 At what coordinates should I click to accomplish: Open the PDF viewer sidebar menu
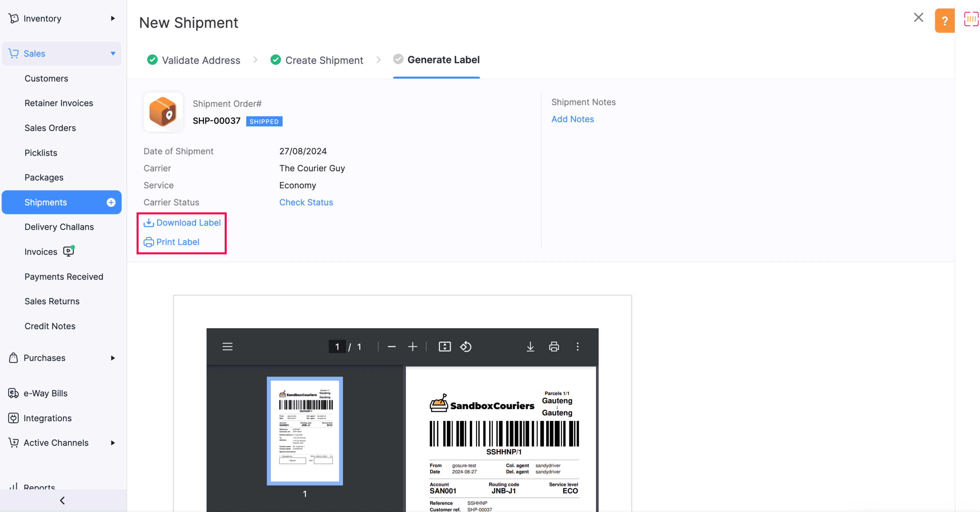click(227, 346)
